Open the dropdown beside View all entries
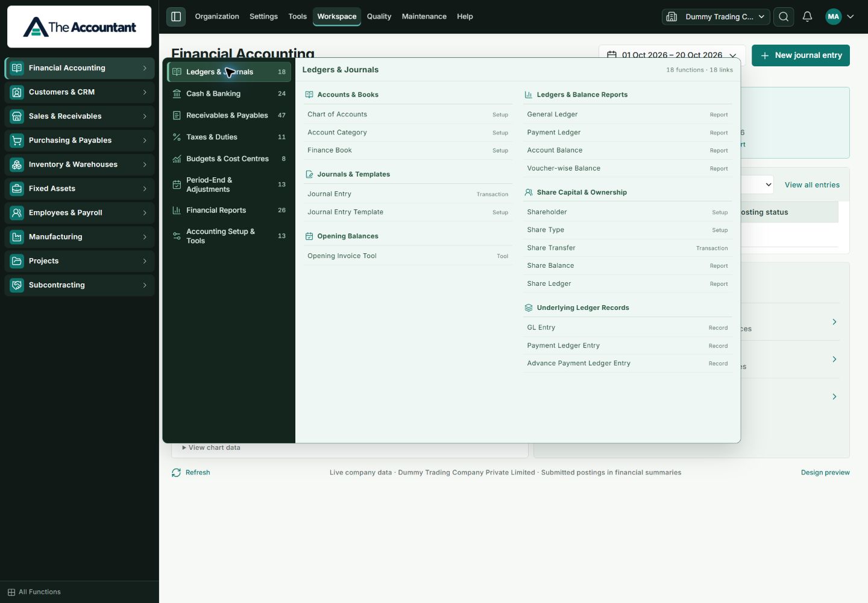 (757, 185)
